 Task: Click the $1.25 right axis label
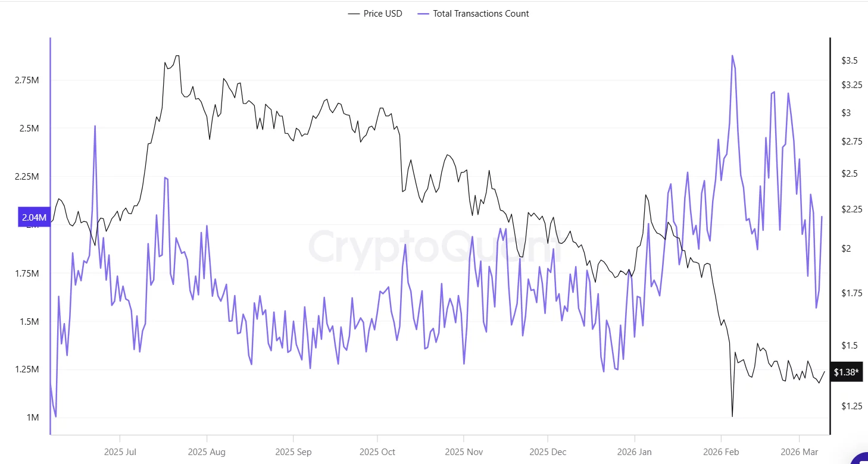point(851,406)
